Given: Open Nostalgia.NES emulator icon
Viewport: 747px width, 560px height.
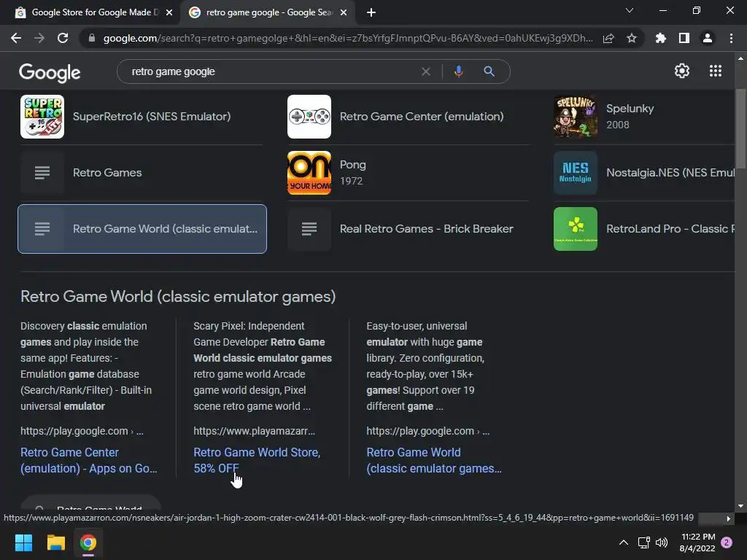Looking at the screenshot, I should point(576,173).
